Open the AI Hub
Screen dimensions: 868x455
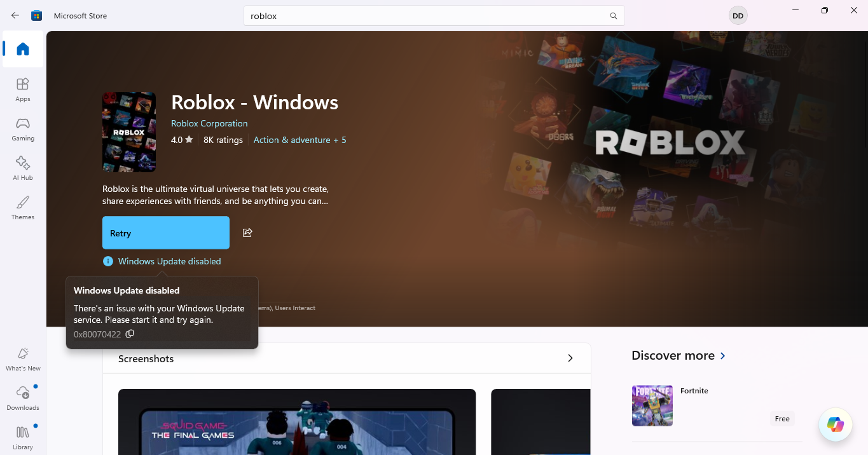click(x=22, y=168)
